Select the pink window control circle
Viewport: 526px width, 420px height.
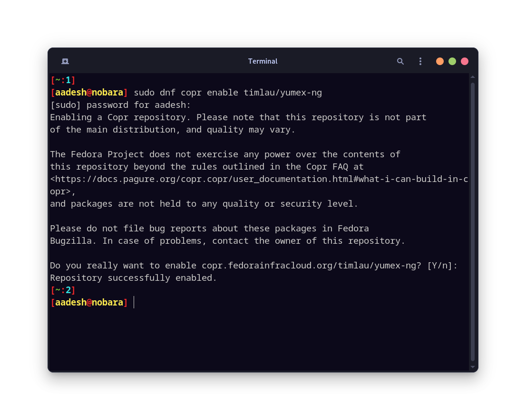464,61
